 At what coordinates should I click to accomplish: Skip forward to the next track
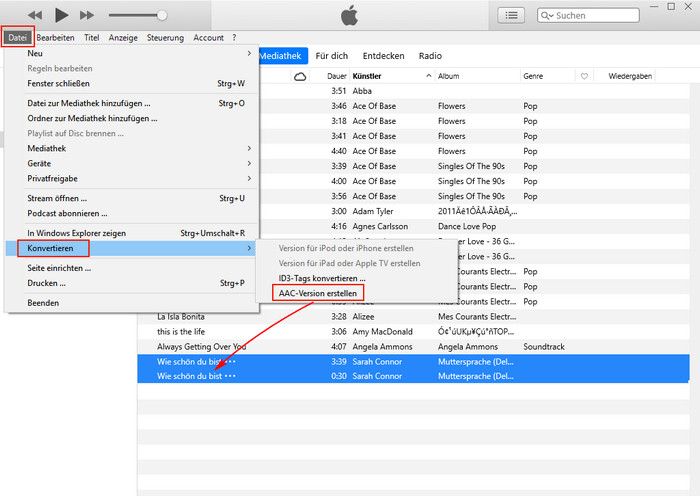[x=87, y=15]
